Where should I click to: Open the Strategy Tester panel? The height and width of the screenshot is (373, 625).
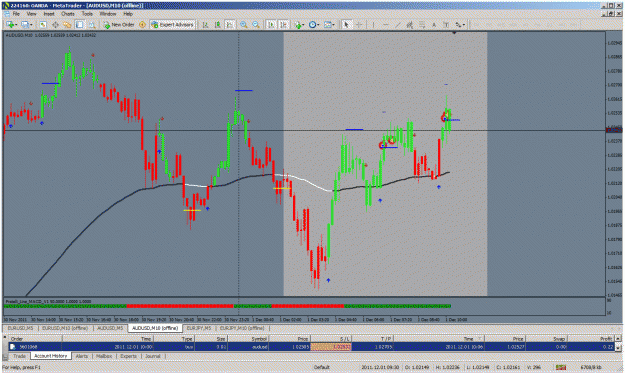point(92,25)
